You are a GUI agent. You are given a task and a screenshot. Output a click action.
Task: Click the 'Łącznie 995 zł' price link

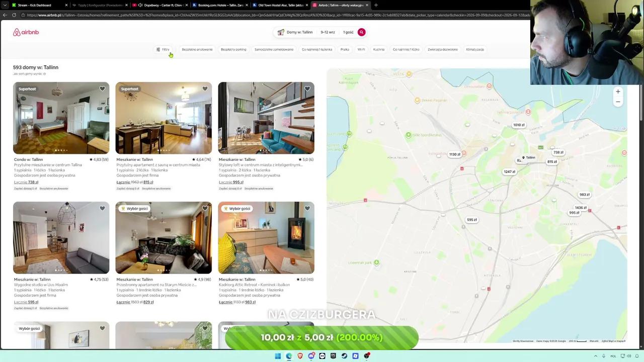(230, 182)
